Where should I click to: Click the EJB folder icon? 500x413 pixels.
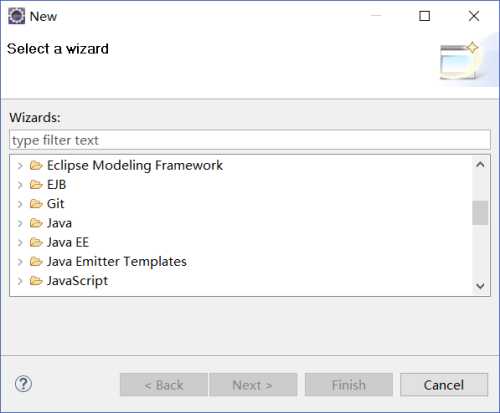click(x=36, y=185)
